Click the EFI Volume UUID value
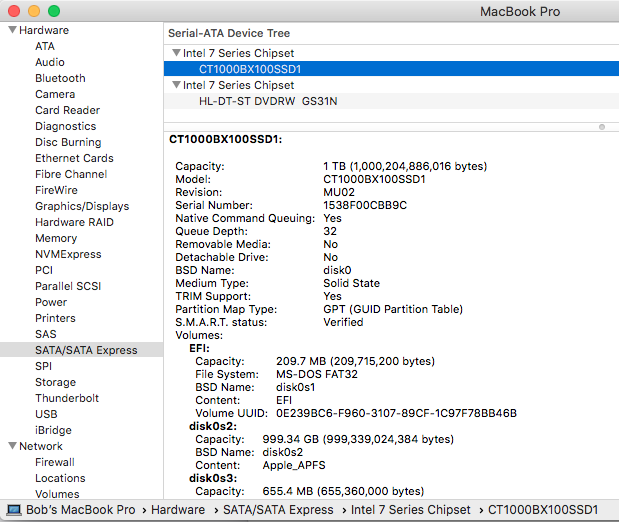619x522 pixels. click(x=396, y=413)
